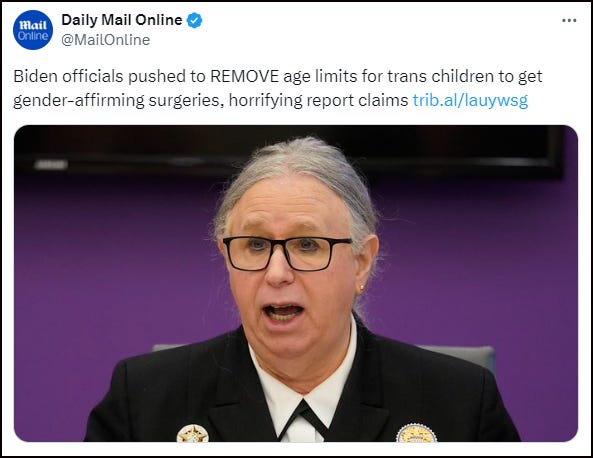Click 'gender-affirming surgeries' in the tweet text

tap(117, 100)
